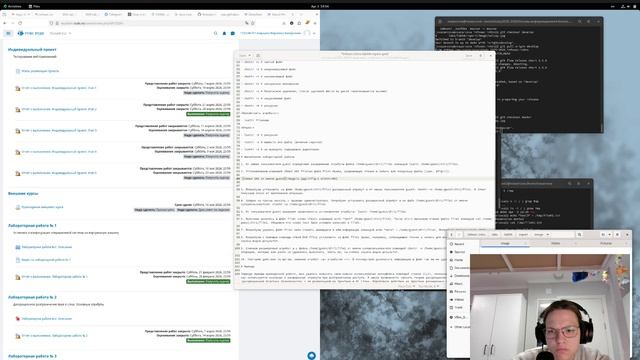Open the Индивидуальный проект section heading
Viewport: 640px width, 360px height.
point(32,49)
